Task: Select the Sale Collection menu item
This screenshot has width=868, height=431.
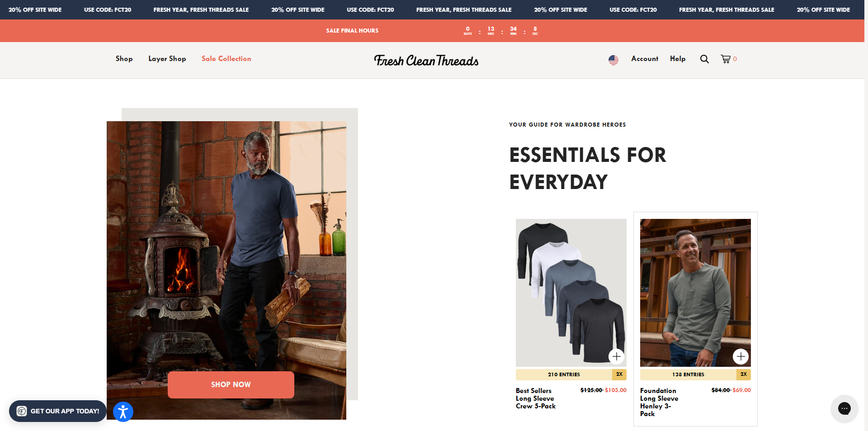Action: [x=226, y=59]
